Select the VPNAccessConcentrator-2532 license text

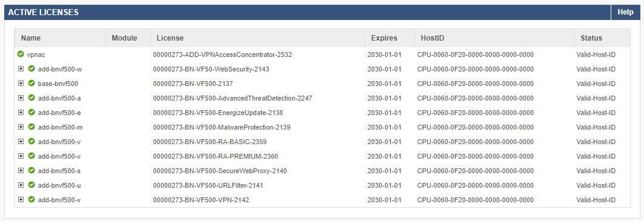(222, 54)
